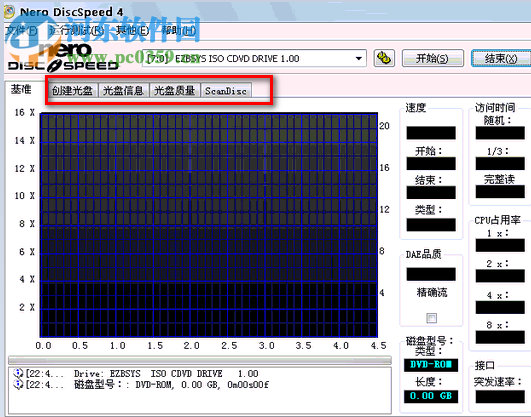The width and height of the screenshot is (531, 417).
Task: Expand the EZBSYS ISO CDVD DRIVE dropdown
Action: pos(359,59)
